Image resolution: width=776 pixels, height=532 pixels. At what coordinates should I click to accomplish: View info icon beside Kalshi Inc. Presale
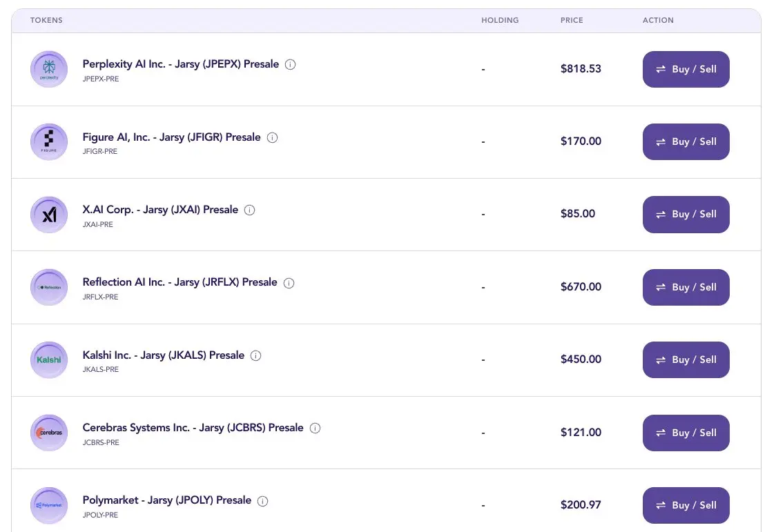click(x=256, y=356)
